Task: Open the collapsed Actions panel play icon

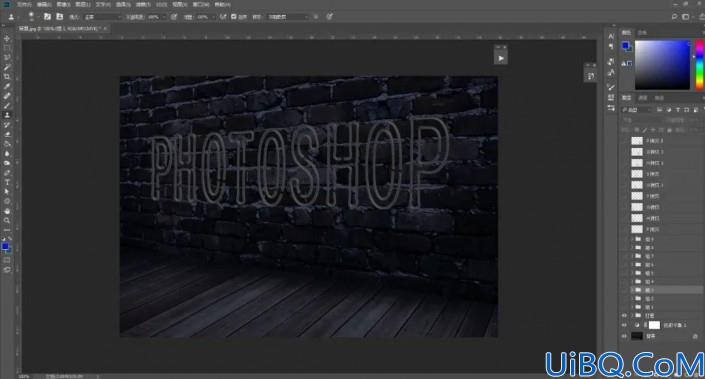Action: tap(501, 58)
